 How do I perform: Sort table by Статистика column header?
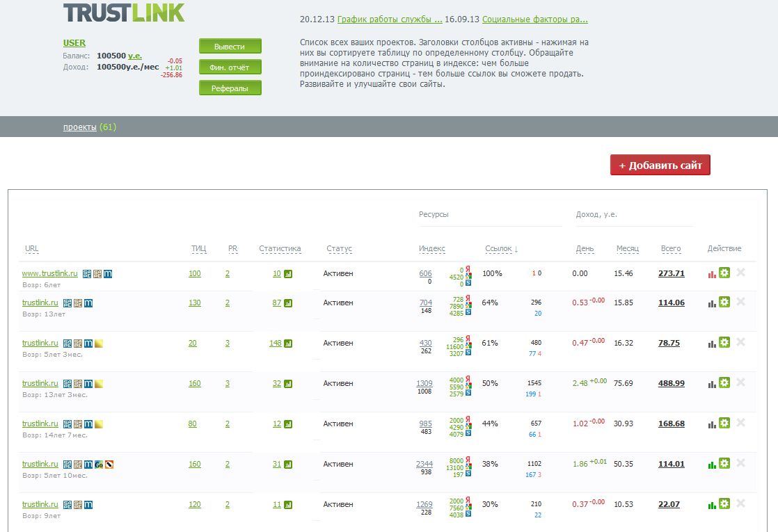(280, 248)
